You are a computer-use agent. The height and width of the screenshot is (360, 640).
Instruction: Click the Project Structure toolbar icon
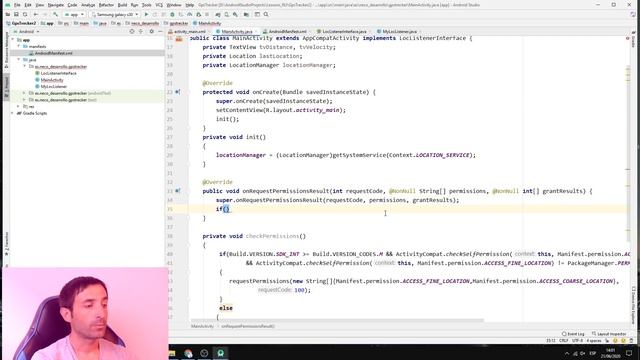[246, 14]
